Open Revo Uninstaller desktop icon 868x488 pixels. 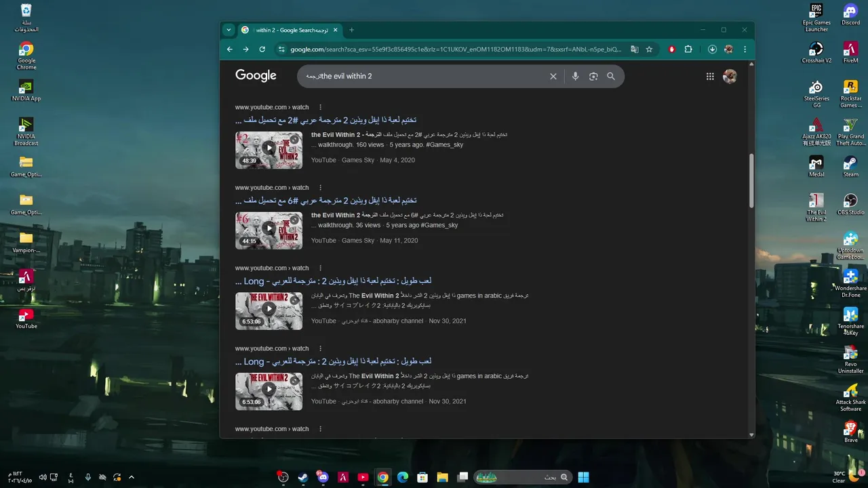click(850, 359)
